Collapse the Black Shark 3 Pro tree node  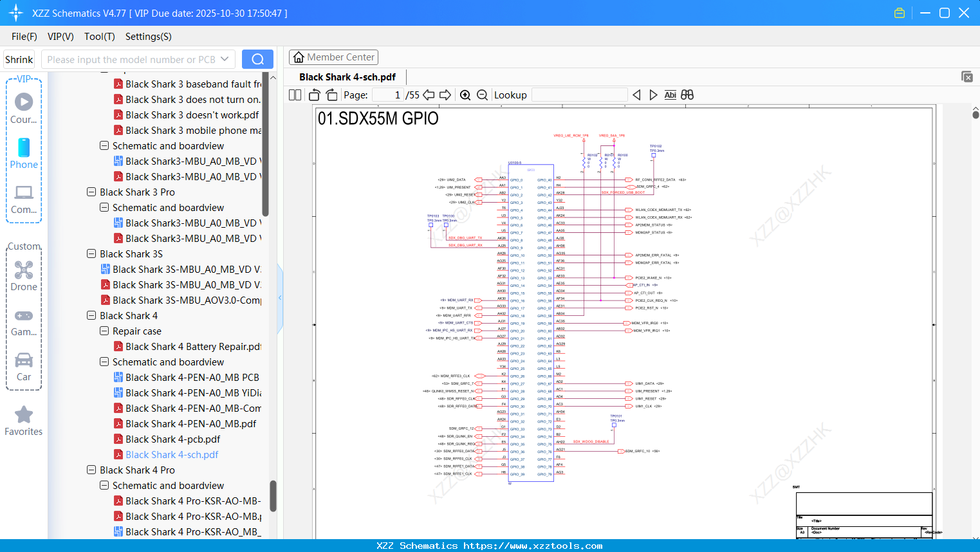[91, 192]
